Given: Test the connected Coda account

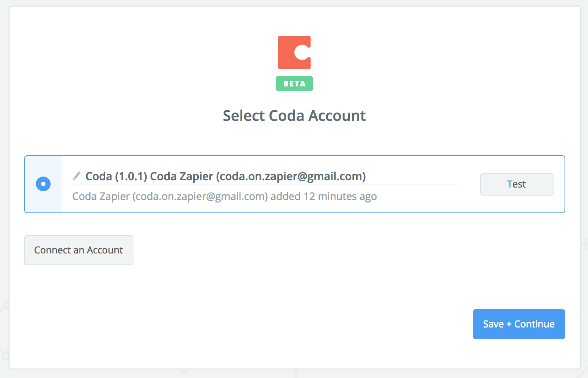Looking at the screenshot, I should pyautogui.click(x=517, y=184).
